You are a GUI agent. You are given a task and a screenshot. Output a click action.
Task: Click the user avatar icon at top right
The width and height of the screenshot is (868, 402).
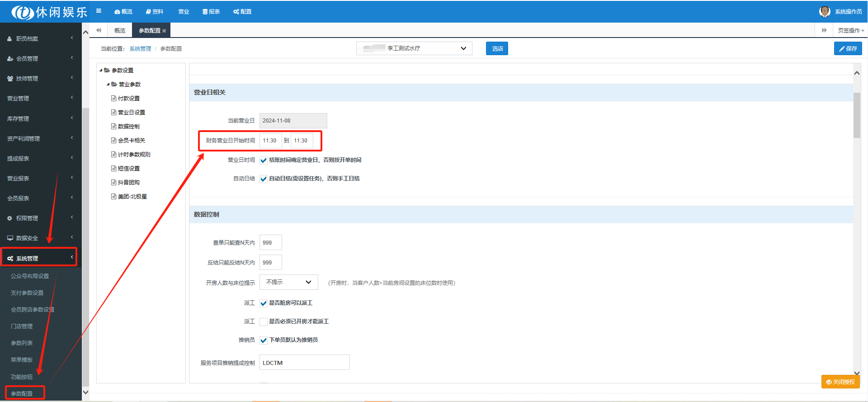[x=825, y=11]
